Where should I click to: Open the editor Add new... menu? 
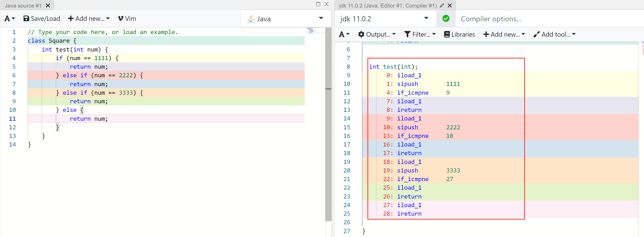pyautogui.click(x=89, y=19)
